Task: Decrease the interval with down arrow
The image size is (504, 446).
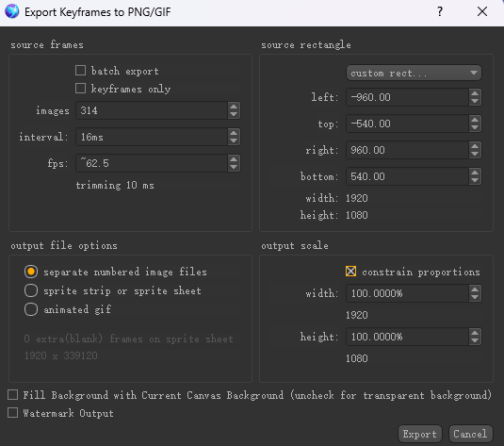Action: coord(234,140)
